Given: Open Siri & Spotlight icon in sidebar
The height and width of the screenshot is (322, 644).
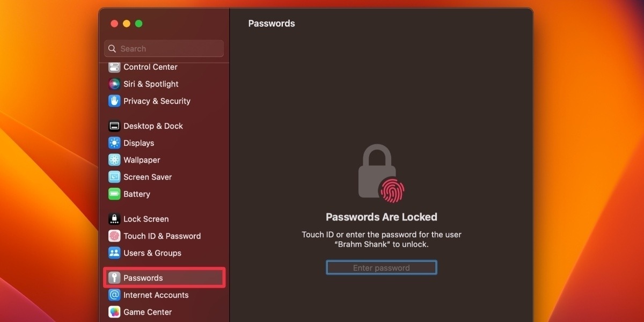Looking at the screenshot, I should coord(114,84).
